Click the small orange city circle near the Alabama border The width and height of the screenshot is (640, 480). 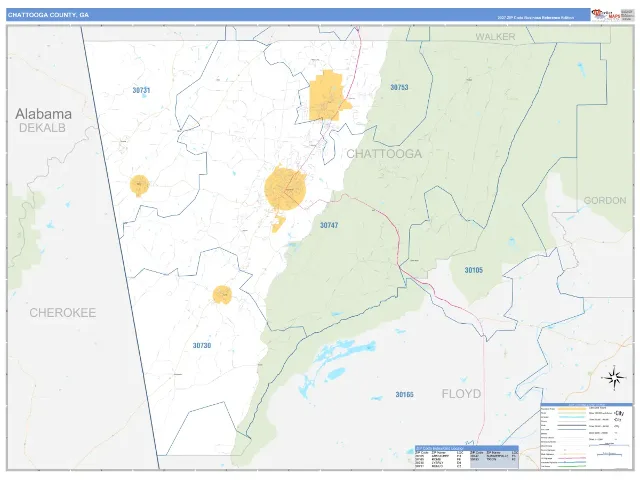(x=140, y=185)
